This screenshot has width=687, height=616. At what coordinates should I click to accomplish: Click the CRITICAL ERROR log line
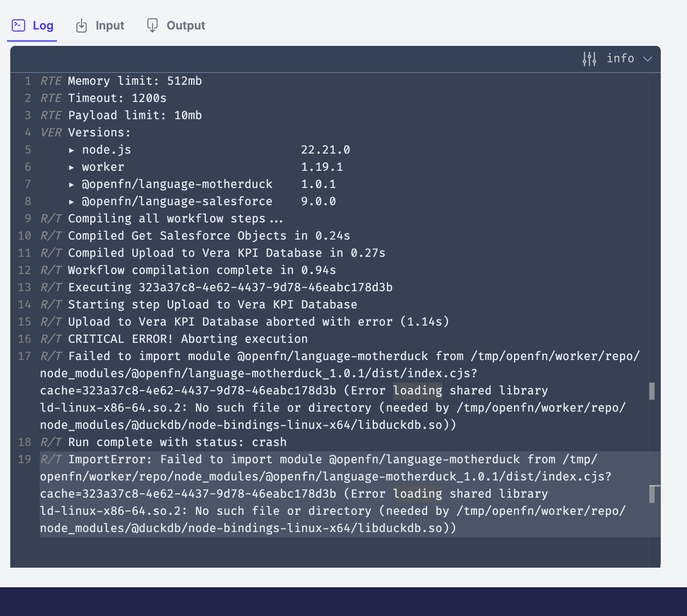(188, 339)
